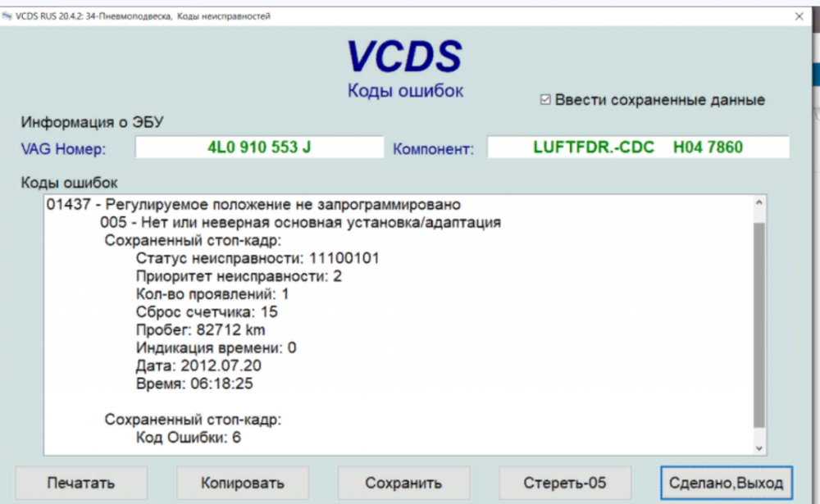Click the text Кол-во проявлений: 1
The width and height of the screenshot is (820, 504).
[x=212, y=294]
